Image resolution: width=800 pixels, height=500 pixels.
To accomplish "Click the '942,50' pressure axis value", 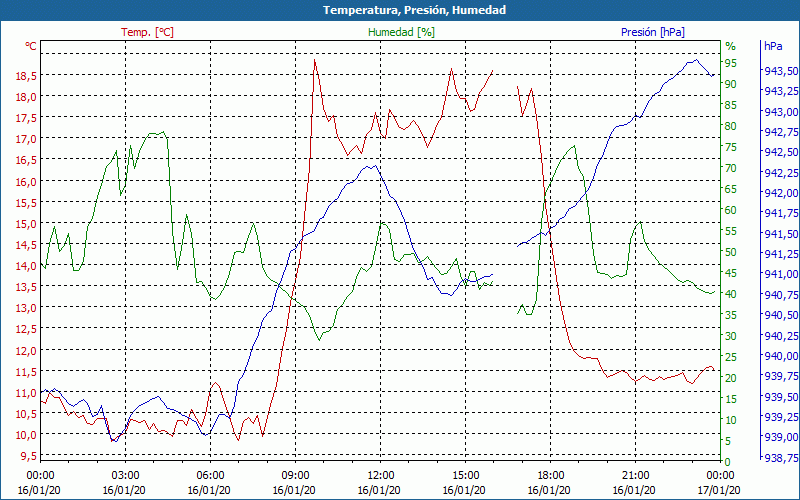I will (781, 152).
